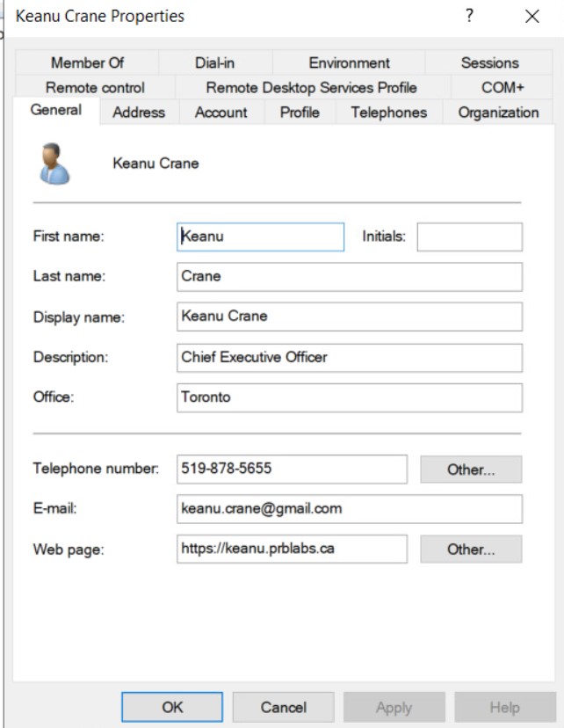
Task: Focus the empty Initials field
Action: [469, 237]
